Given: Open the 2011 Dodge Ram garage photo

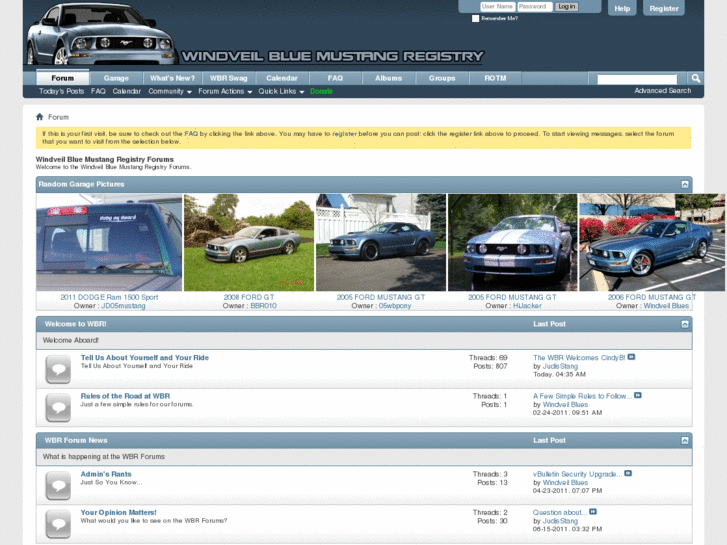Looking at the screenshot, I should tap(109, 243).
